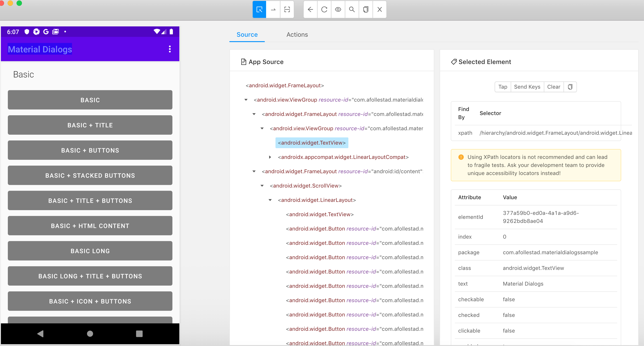Select the highlighted android.widget.TextView tree node
The height and width of the screenshot is (346, 644).
(x=311, y=143)
